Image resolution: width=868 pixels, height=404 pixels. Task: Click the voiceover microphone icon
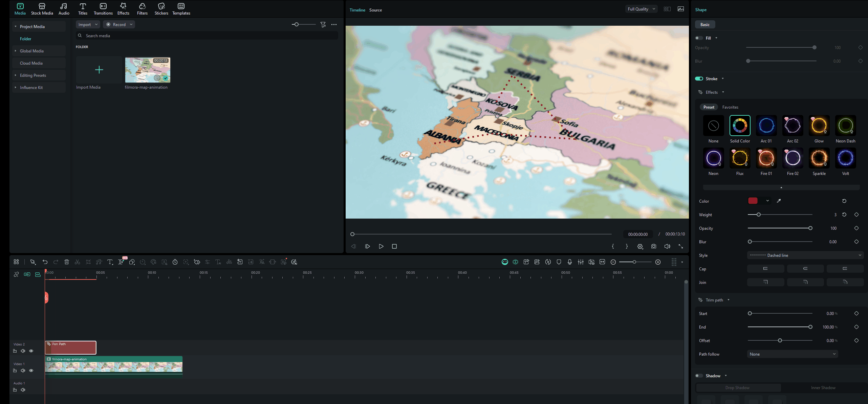(x=570, y=262)
